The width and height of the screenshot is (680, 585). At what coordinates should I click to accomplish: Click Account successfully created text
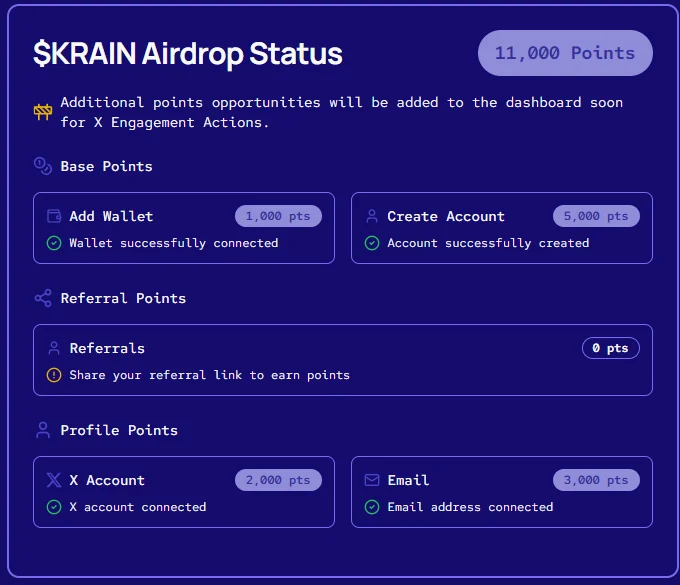point(488,243)
